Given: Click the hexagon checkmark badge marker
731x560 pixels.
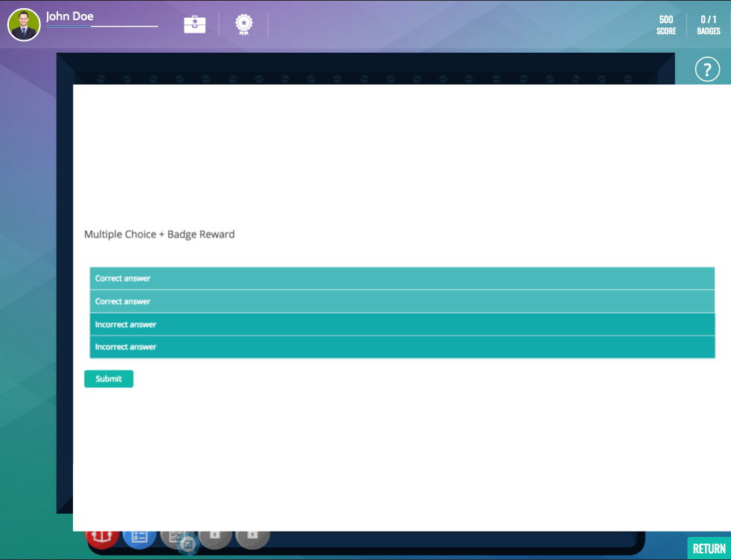Looking at the screenshot, I should (x=188, y=545).
